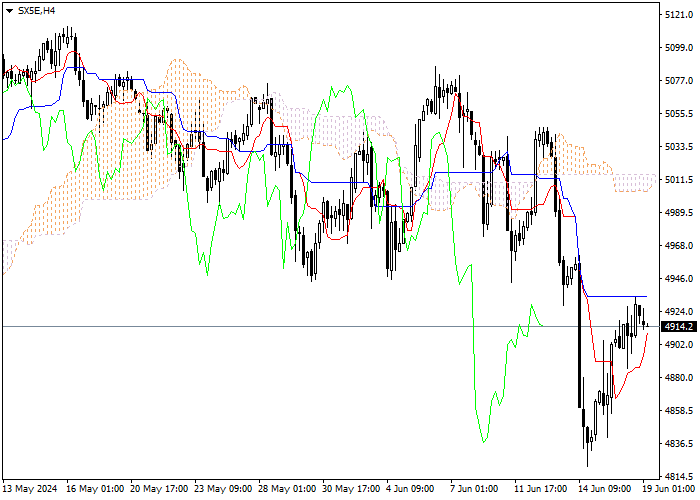
Task: Open the chart dropdown triangle beside SX5E,H4
Action: [x=9, y=11]
